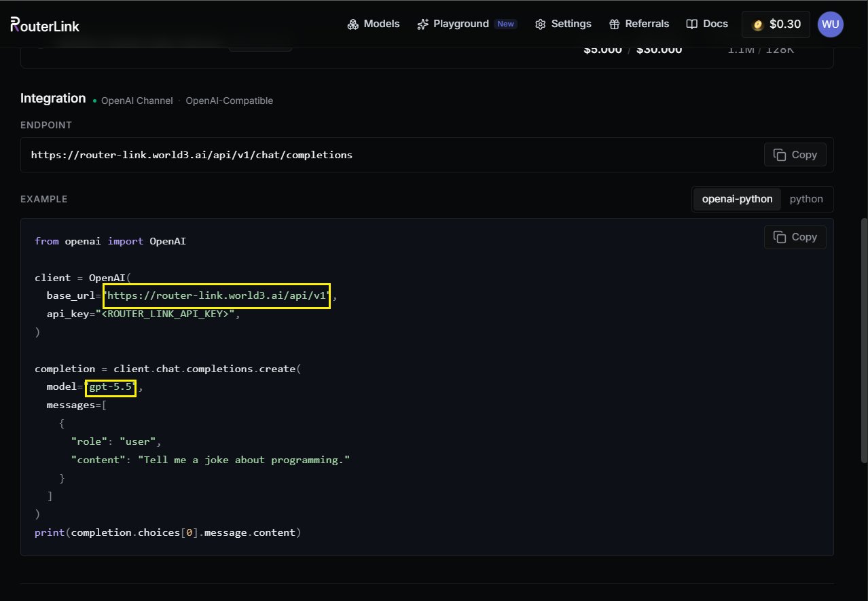Click the Referrals gift icon
Image resolution: width=868 pixels, height=601 pixels.
[x=614, y=24]
